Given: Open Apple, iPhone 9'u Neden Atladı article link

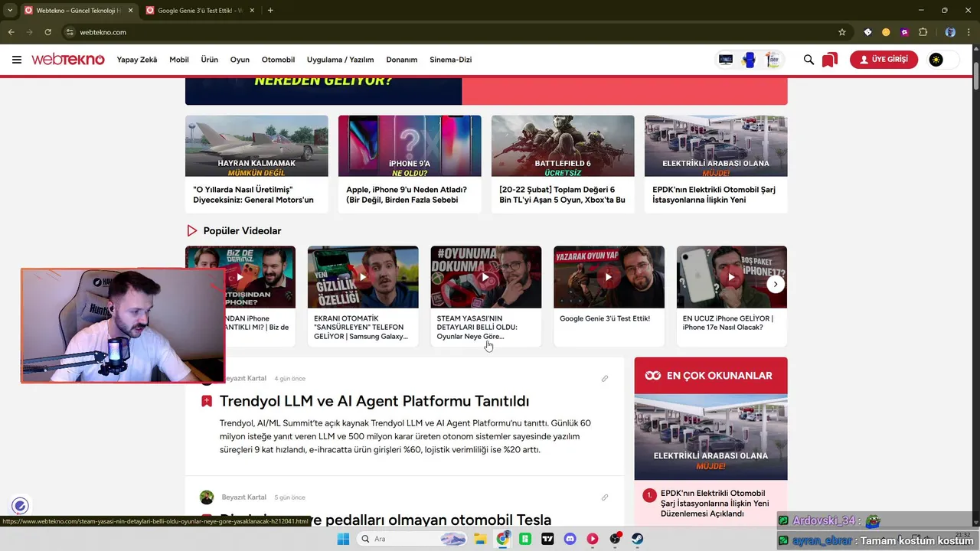Looking at the screenshot, I should 407,194.
